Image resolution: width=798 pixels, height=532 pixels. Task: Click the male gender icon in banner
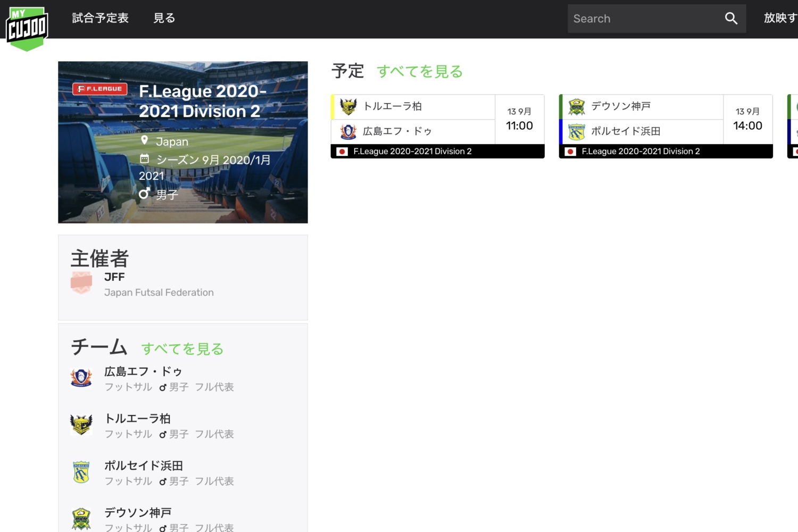point(144,194)
